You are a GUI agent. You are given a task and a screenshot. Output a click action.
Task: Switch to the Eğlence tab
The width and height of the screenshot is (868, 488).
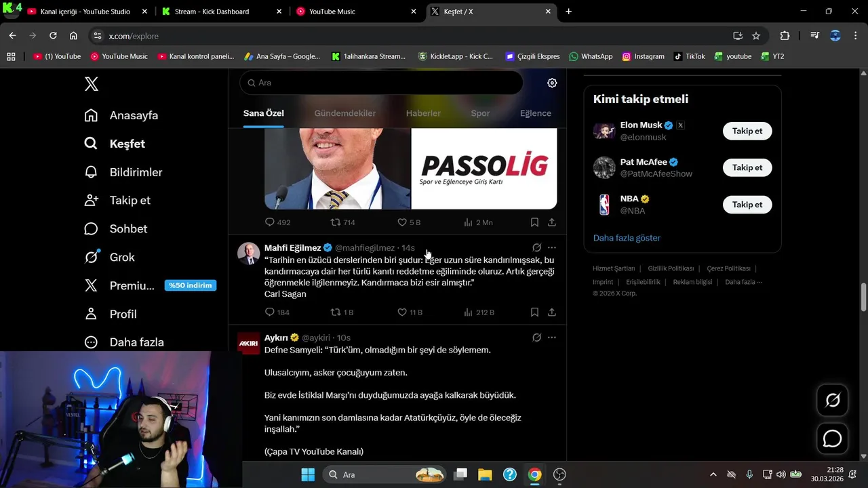click(536, 113)
